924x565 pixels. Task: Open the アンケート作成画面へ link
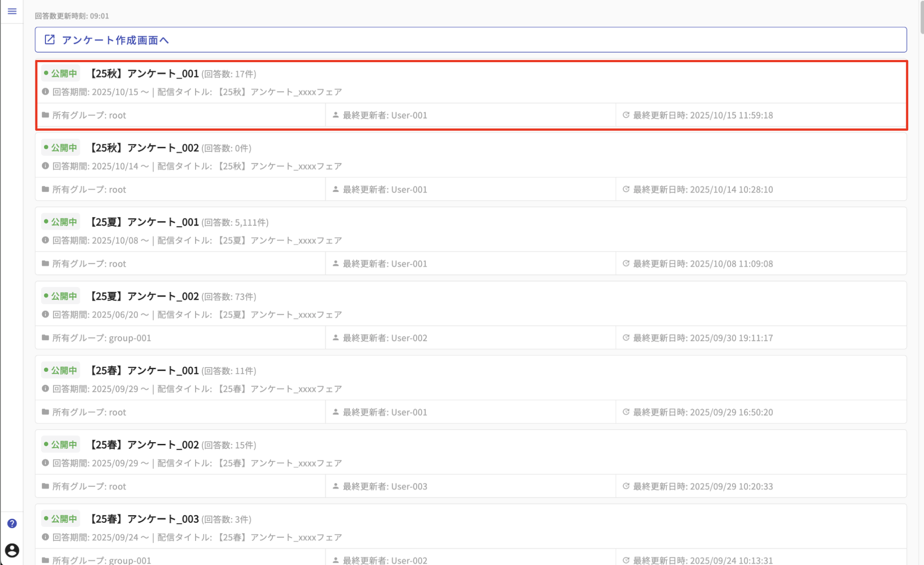[115, 40]
